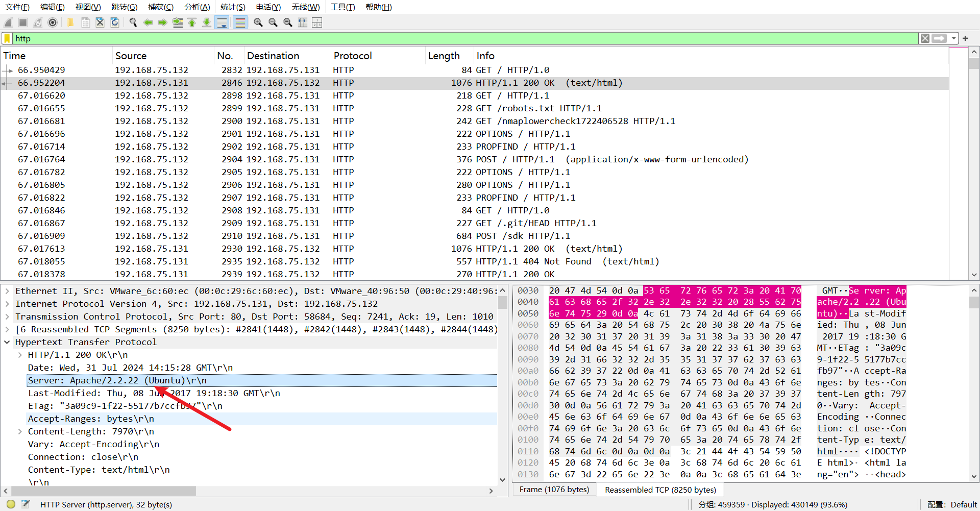This screenshot has height=511, width=980.
Task: Save the capture file
Action: point(85,22)
